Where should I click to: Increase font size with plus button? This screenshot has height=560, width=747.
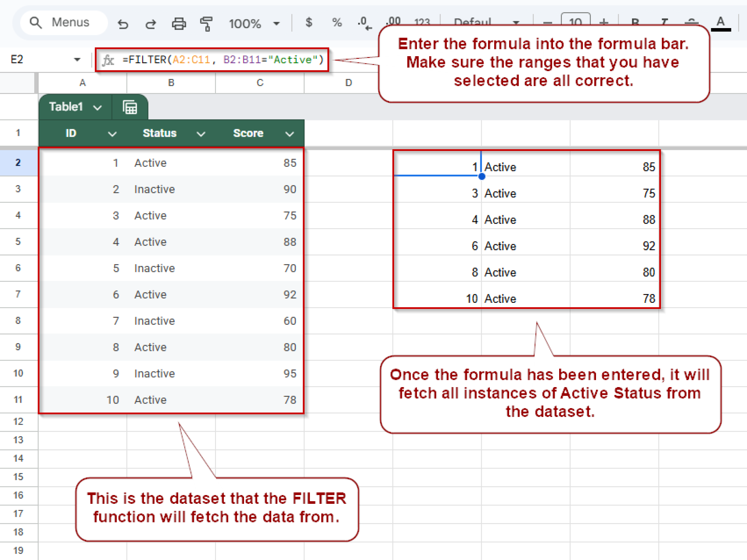tap(604, 22)
